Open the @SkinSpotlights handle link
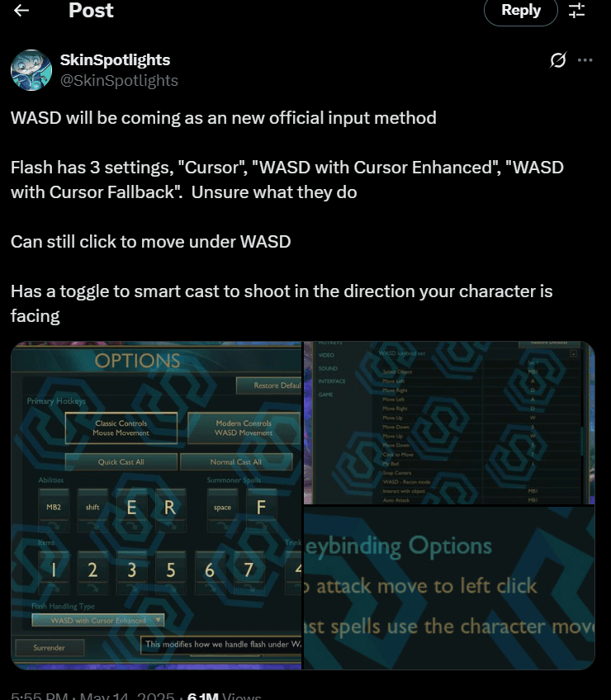611x700 pixels. point(119,80)
